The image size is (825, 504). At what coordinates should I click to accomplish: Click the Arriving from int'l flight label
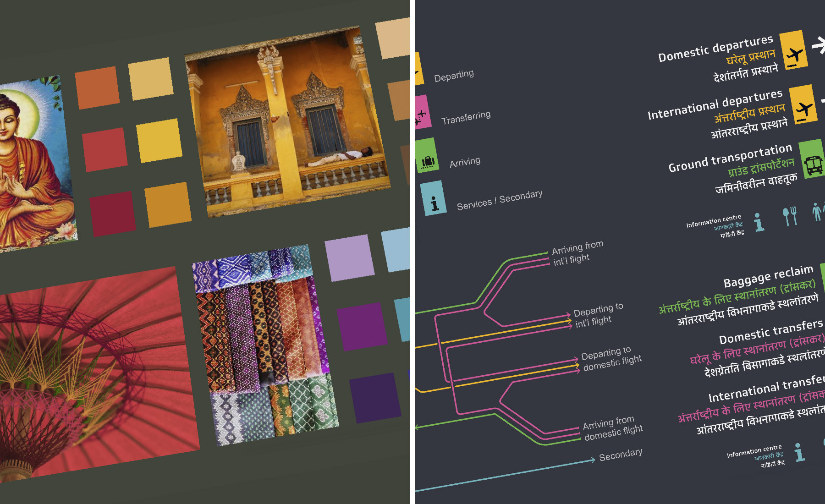577,253
